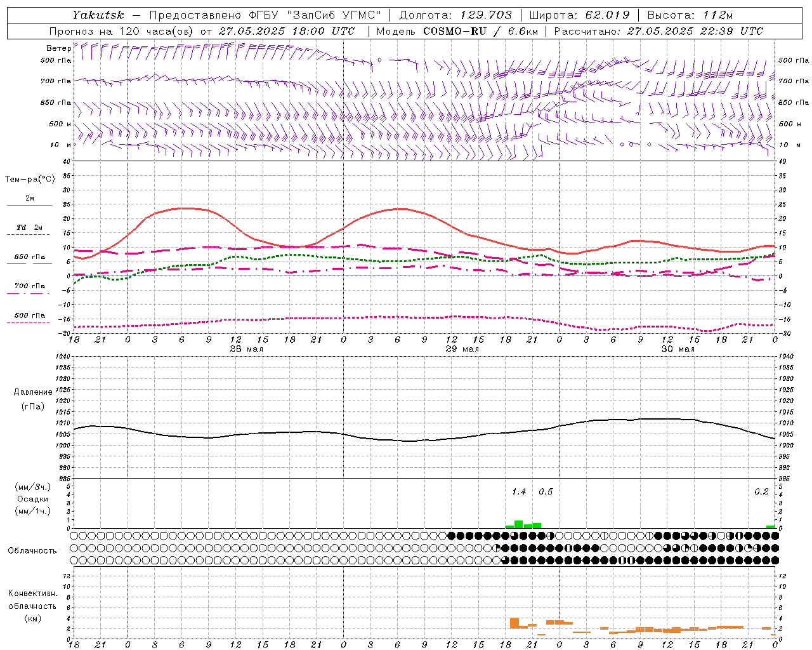Click the 29 мая date label
812x650 pixels.
tap(462, 349)
